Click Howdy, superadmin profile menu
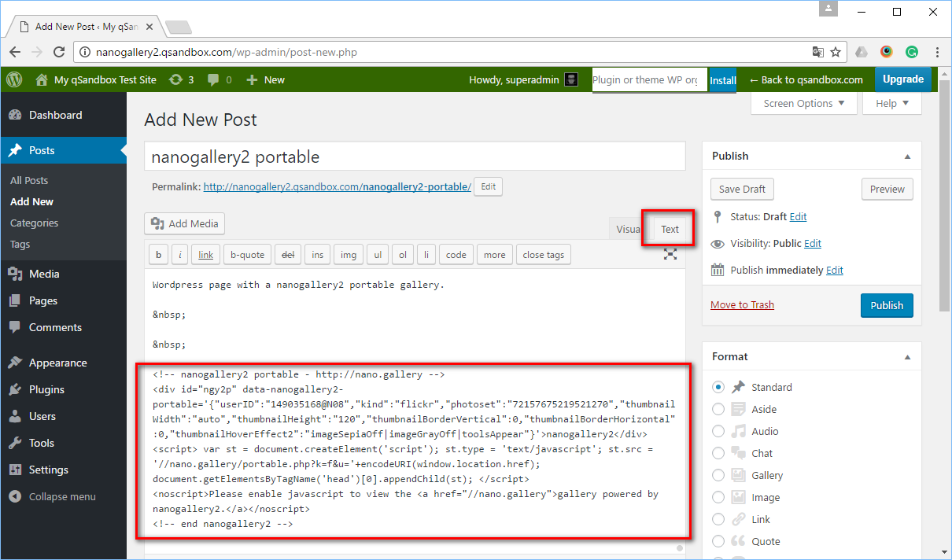Image resolution: width=952 pixels, height=560 pixels. 524,79
